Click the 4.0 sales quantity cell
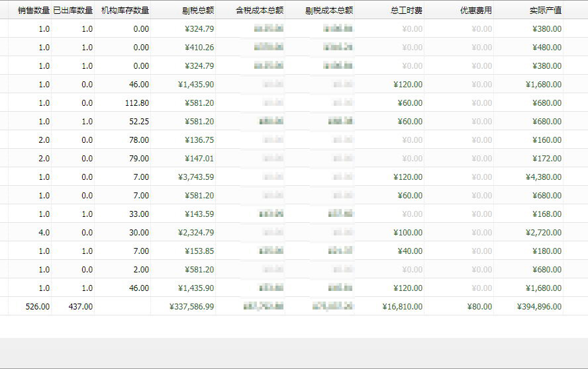588x369 pixels. tap(44, 233)
